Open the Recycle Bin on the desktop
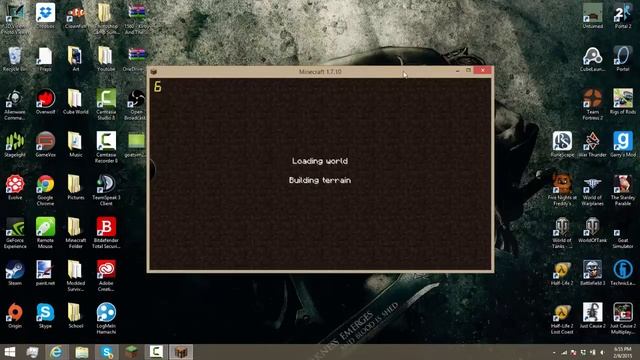 click(x=15, y=58)
